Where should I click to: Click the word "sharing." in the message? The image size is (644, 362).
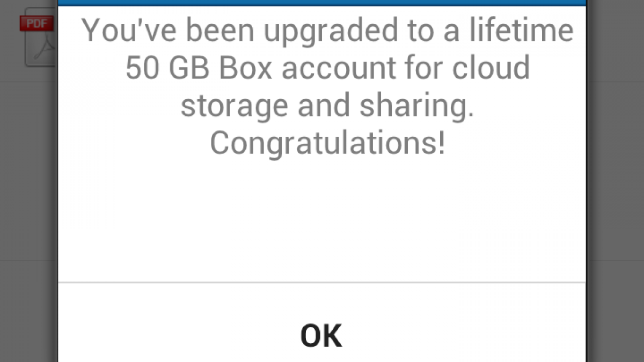(417, 106)
